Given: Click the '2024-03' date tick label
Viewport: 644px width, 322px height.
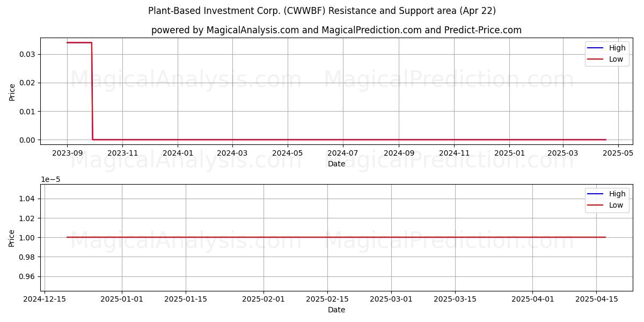Looking at the screenshot, I should point(232,153).
